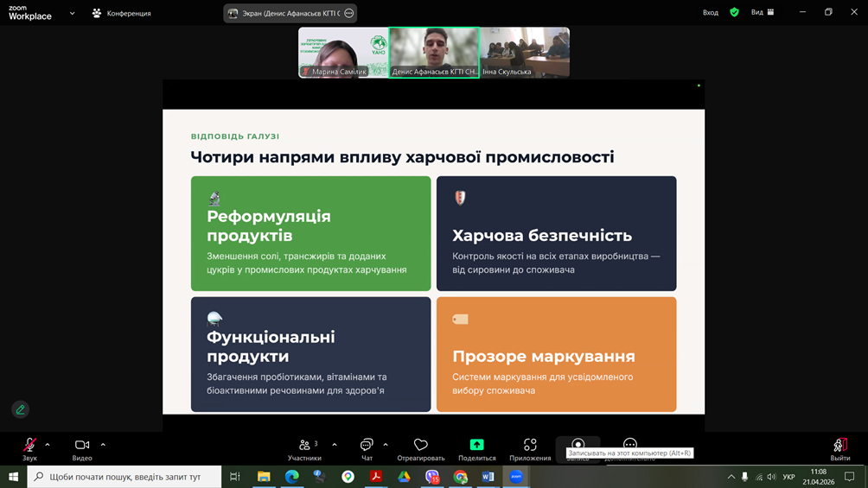Unmute microphone with the Звук button
868x488 pixels.
pos(29,447)
